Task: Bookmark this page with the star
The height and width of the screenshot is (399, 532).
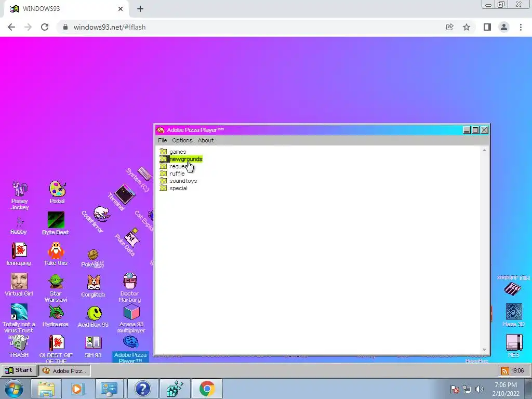Action: pyautogui.click(x=467, y=27)
